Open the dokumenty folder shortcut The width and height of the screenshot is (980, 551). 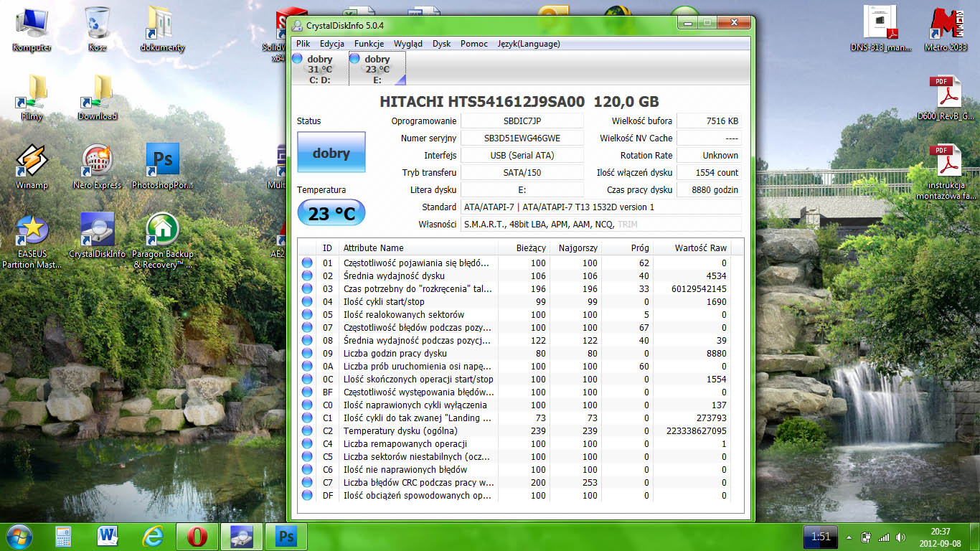(163, 29)
